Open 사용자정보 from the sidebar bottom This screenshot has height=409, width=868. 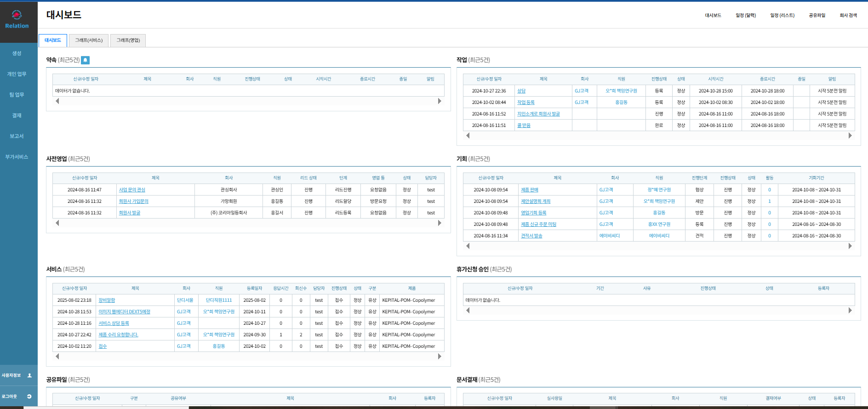[x=17, y=375]
